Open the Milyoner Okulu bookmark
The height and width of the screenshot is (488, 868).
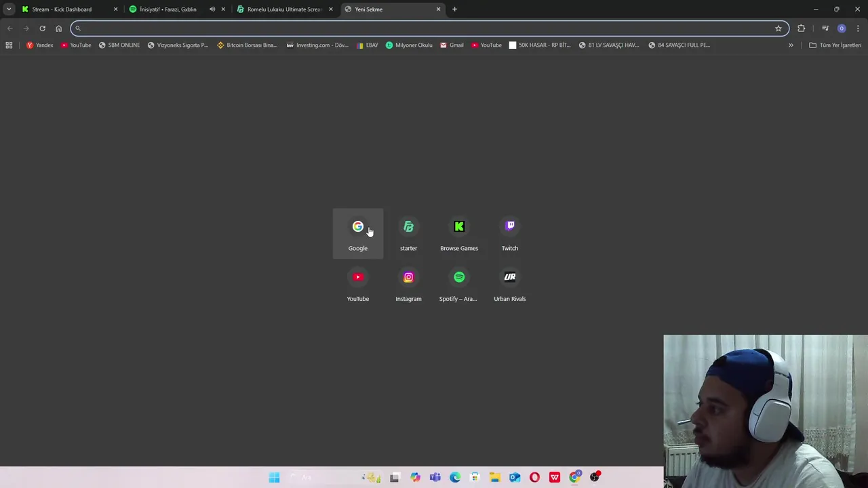click(409, 45)
